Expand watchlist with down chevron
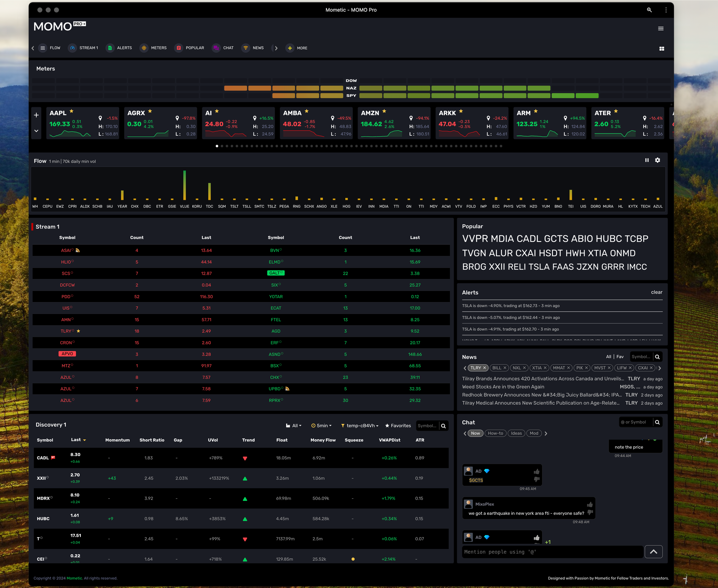Screen dimensions: 718x588 pyautogui.click(x=36, y=131)
